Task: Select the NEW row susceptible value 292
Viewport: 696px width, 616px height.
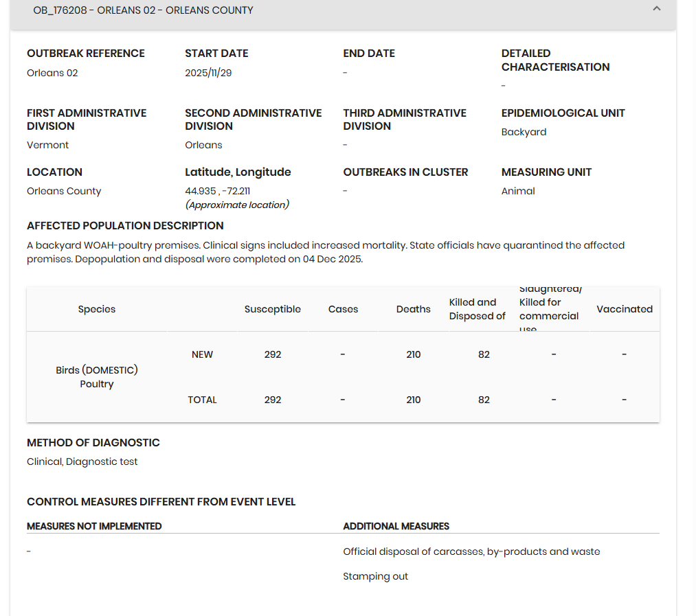Action: click(x=273, y=354)
